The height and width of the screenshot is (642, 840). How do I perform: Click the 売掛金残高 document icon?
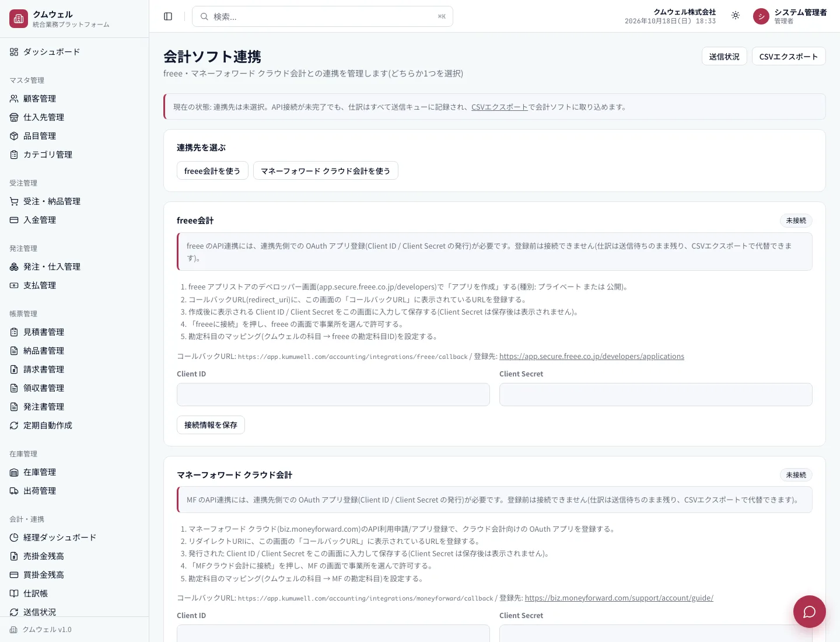(x=14, y=556)
